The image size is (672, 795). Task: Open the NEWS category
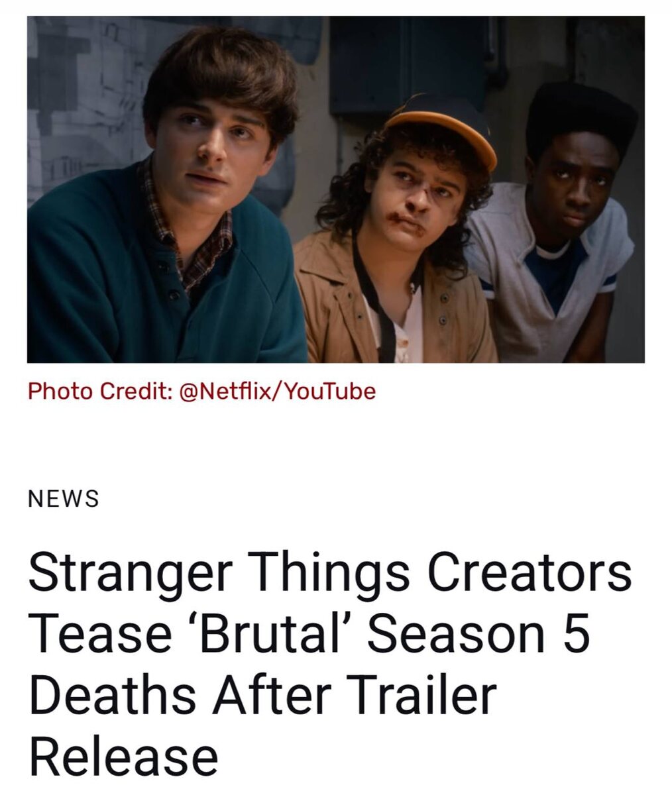[64, 499]
